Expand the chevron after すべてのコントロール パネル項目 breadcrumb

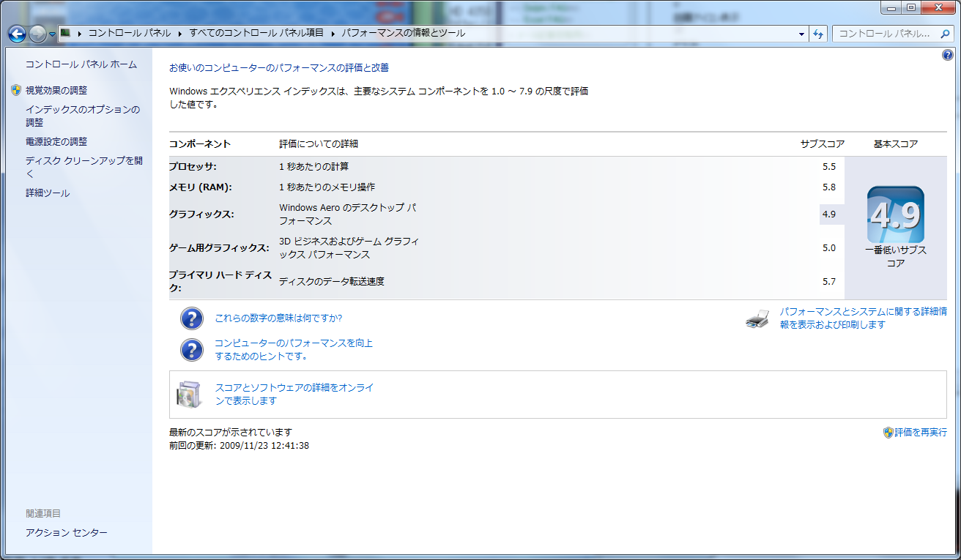pos(333,34)
